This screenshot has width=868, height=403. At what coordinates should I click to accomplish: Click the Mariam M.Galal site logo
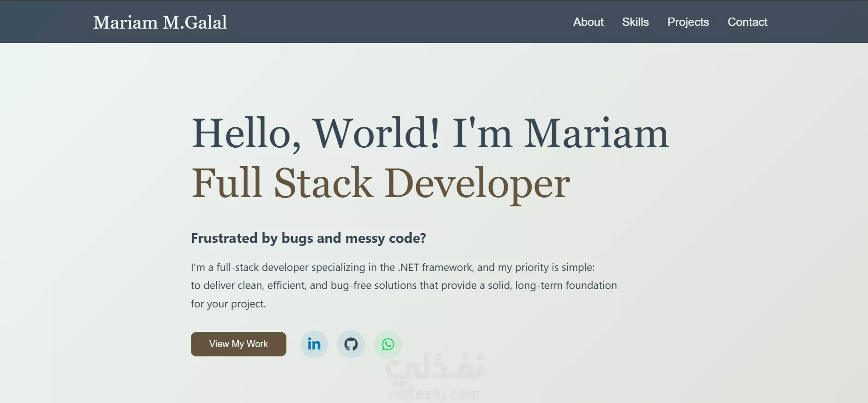click(160, 22)
